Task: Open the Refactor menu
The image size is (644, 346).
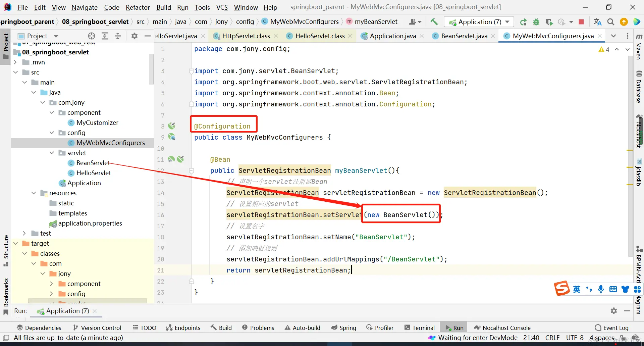Action: tap(138, 7)
